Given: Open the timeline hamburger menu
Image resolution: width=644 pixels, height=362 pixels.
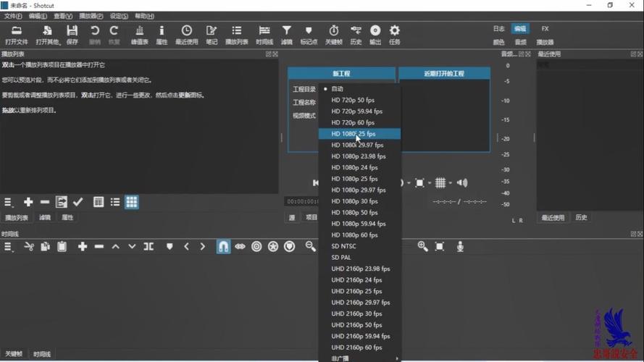Looking at the screenshot, I should 8,246.
